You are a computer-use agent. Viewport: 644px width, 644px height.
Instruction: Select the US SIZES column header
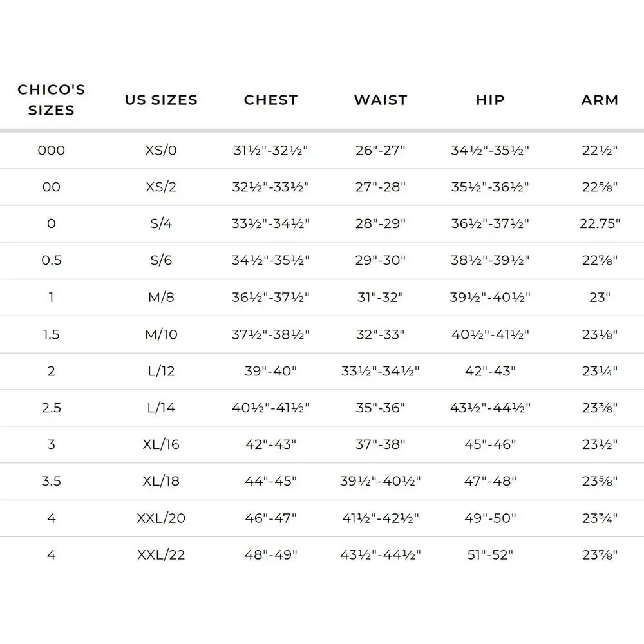[x=161, y=100]
